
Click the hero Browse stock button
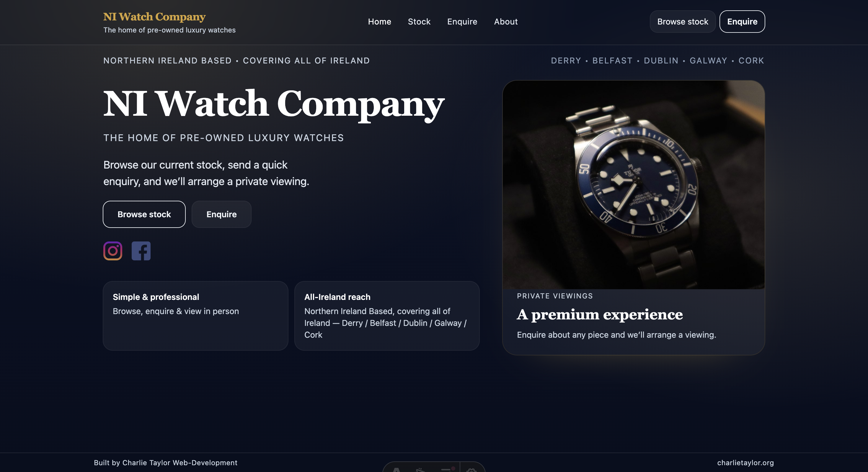point(144,214)
